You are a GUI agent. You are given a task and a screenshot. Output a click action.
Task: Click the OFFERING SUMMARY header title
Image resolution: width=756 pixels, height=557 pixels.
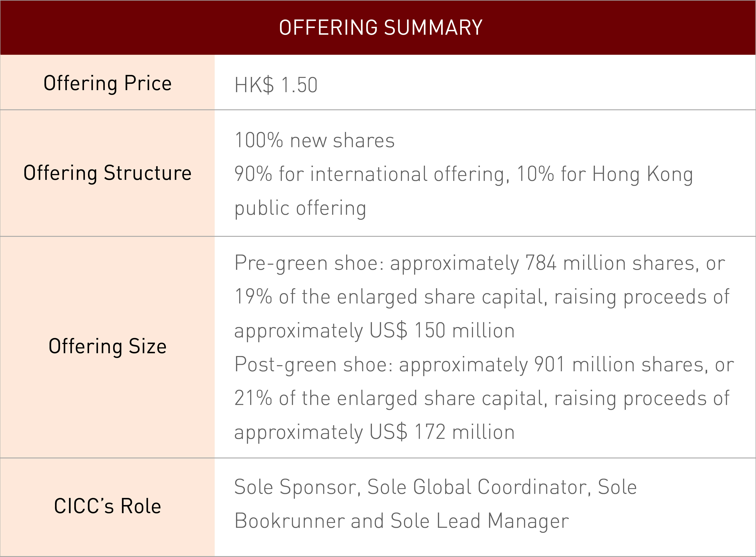pos(380,28)
